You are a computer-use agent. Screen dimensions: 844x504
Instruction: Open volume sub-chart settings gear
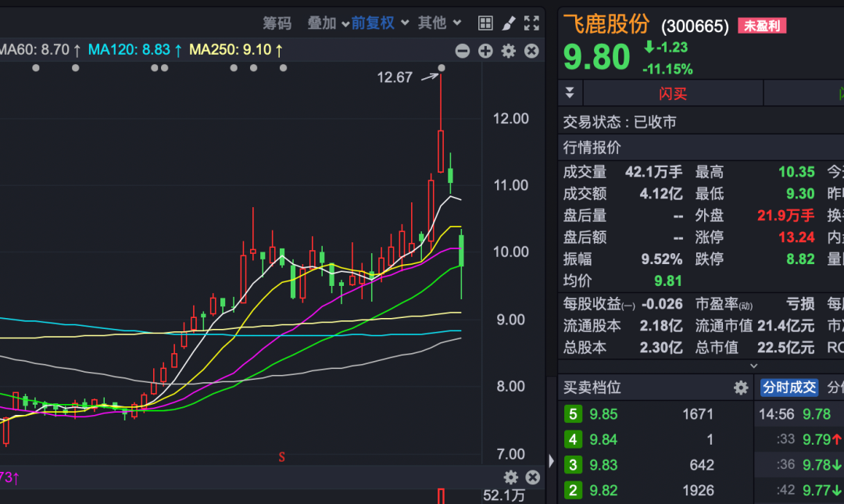tap(511, 477)
